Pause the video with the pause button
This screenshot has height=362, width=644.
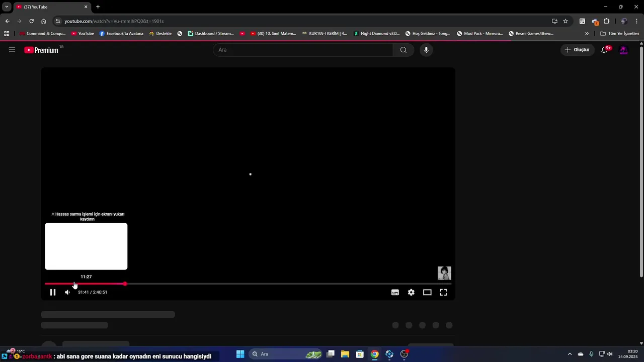(53, 292)
